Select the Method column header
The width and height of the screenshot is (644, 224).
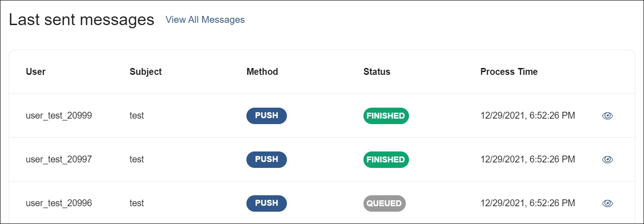pos(262,72)
